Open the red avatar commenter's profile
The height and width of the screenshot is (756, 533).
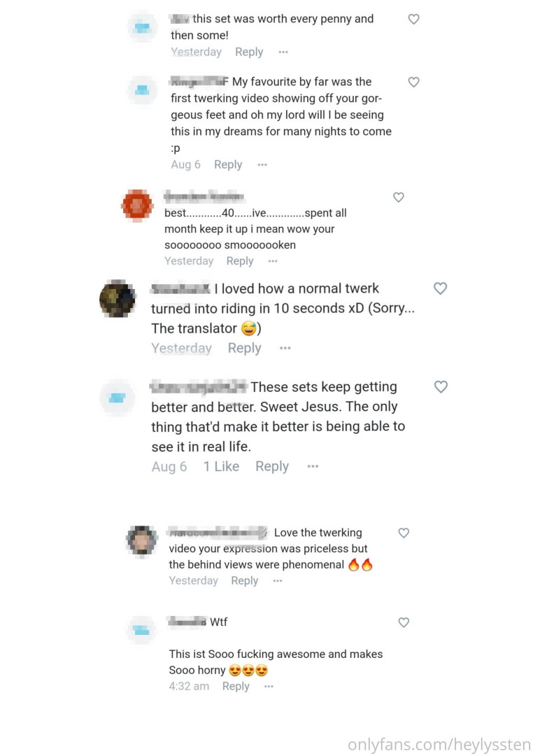137,205
